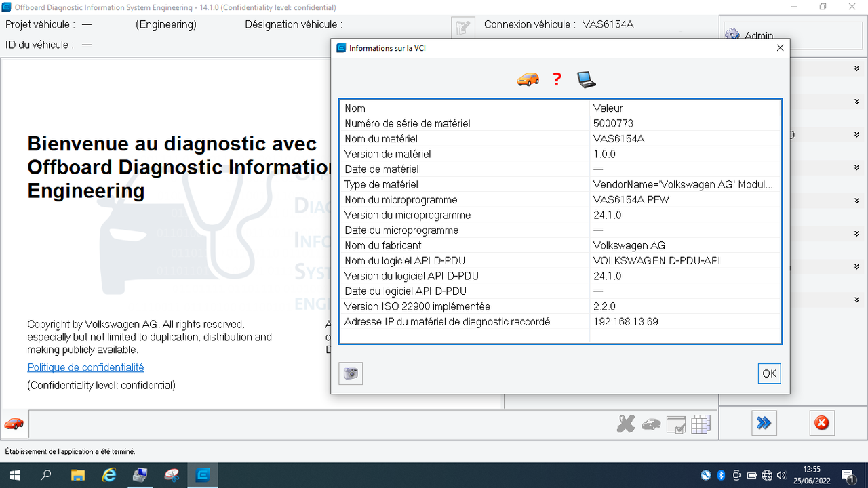This screenshot has width=868, height=488.
Task: Open the ODIS Engineering taskbar icon
Action: tap(203, 475)
